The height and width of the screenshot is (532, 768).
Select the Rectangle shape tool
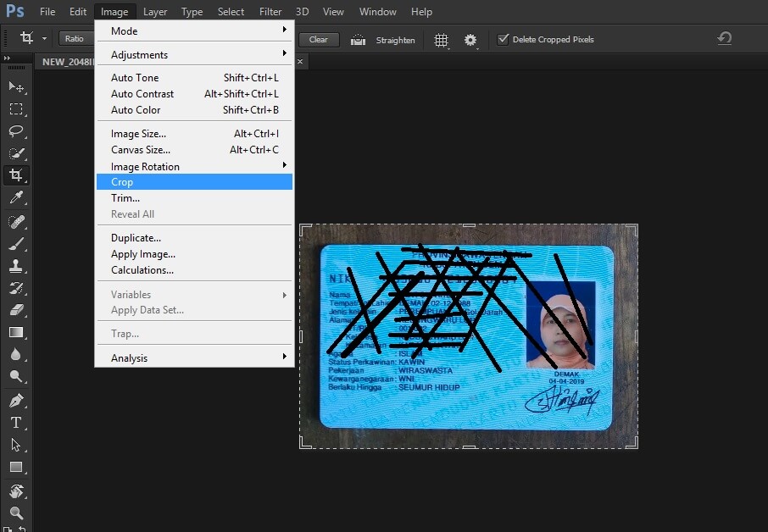pyautogui.click(x=16, y=467)
